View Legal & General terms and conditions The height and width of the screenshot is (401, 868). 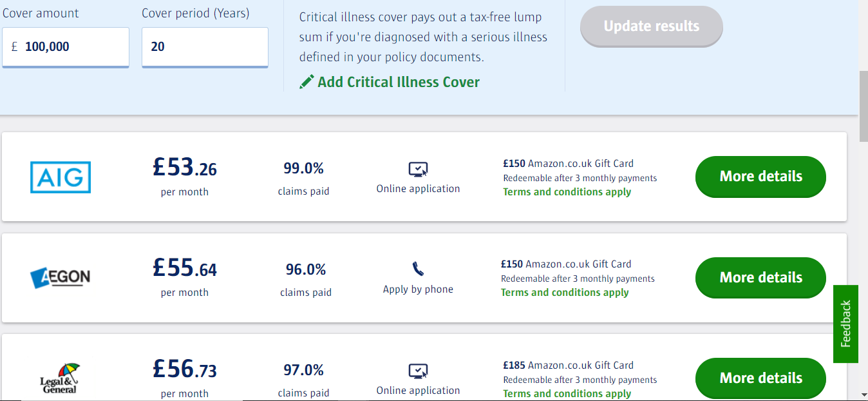567,393
